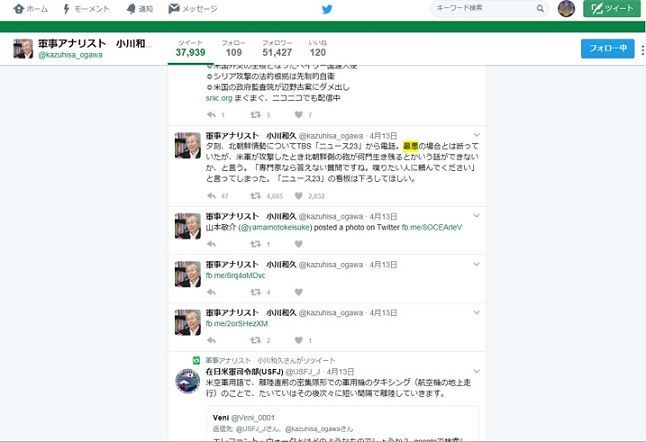Image resolution: width=646 pixels, height=442 pixels.
Task: Click the highlighted 最悪 word
Action: coord(410,146)
